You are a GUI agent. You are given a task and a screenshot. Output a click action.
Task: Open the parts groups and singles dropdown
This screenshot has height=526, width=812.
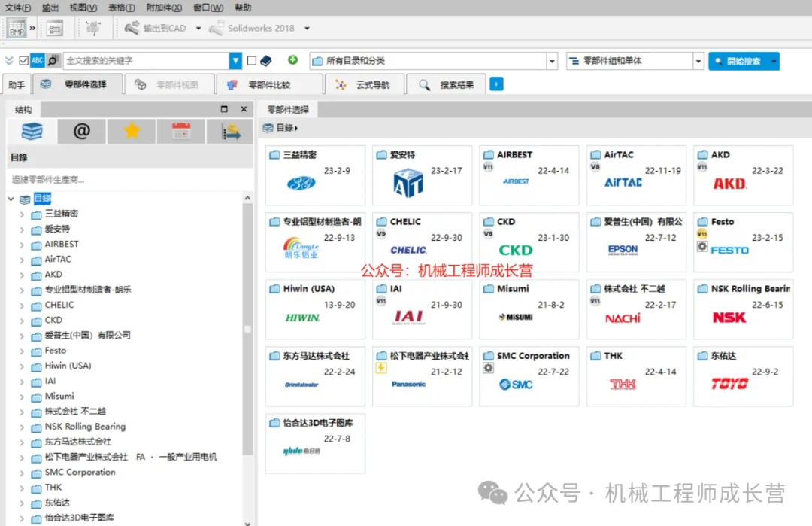[698, 61]
